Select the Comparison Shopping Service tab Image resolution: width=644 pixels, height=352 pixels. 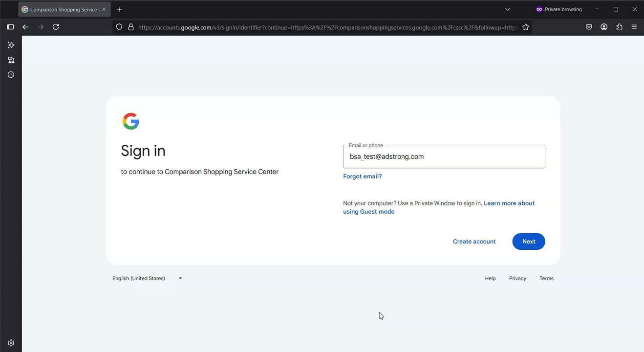point(61,9)
